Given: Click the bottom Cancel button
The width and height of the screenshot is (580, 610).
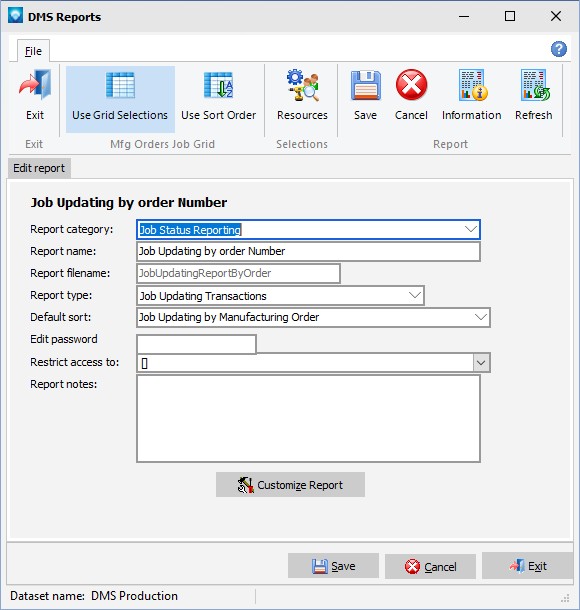Looking at the screenshot, I should (430, 566).
